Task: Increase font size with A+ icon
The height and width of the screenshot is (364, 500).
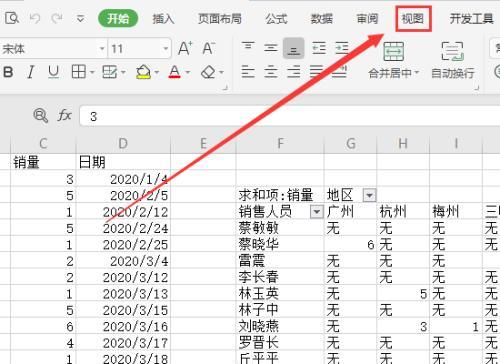Action: pyautogui.click(x=185, y=49)
